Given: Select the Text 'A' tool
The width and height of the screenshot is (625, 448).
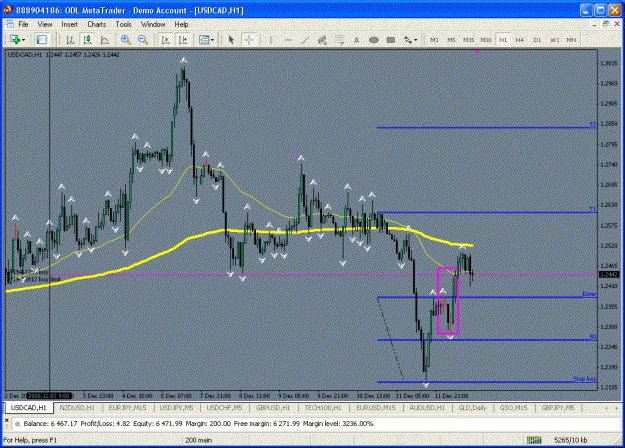Looking at the screenshot, I should [x=356, y=40].
